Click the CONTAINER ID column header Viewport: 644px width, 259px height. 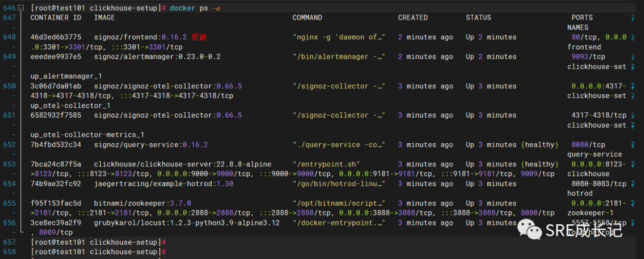[x=56, y=18]
